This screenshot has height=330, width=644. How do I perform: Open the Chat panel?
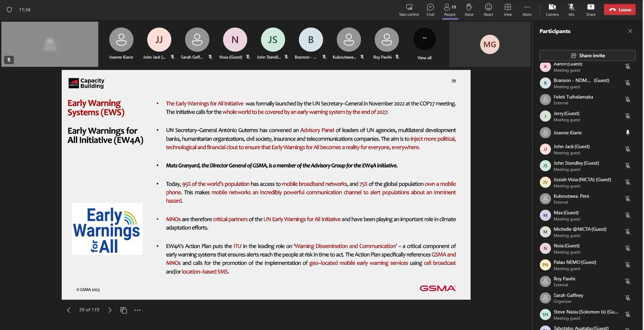coord(430,10)
